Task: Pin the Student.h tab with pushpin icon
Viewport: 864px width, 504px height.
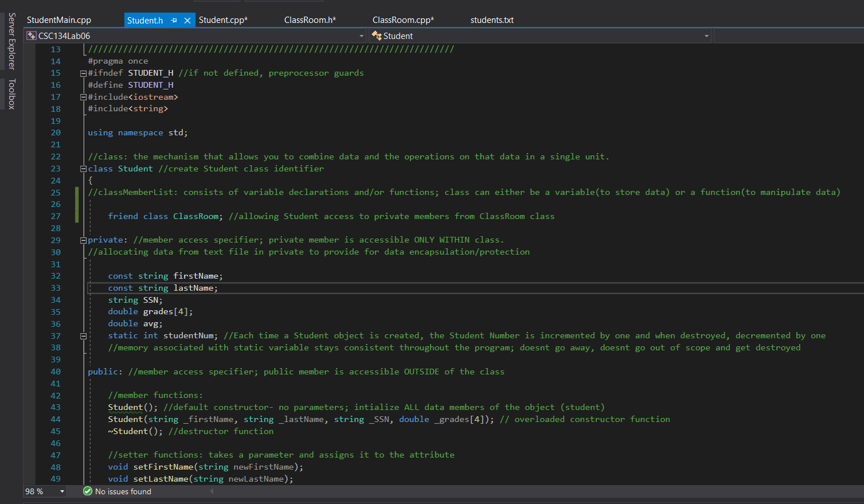Action: (174, 20)
